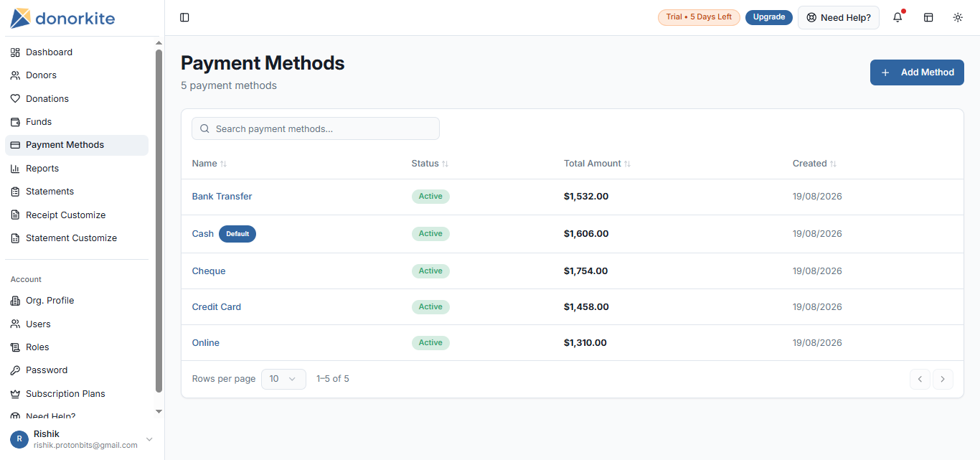Click the $1,458.00 amount
This screenshot has width=980, height=460.
[586, 307]
